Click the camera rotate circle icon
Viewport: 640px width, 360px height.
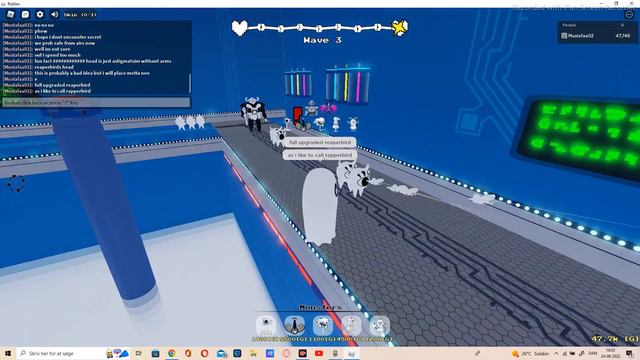click(x=16, y=183)
